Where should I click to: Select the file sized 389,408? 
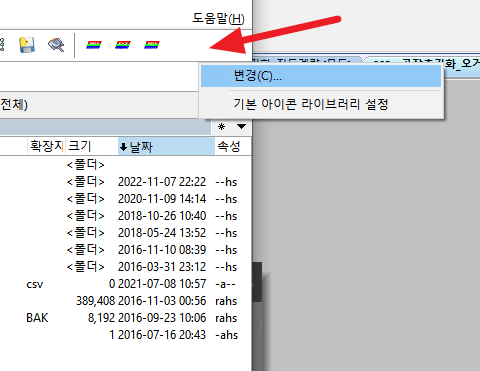(125, 301)
